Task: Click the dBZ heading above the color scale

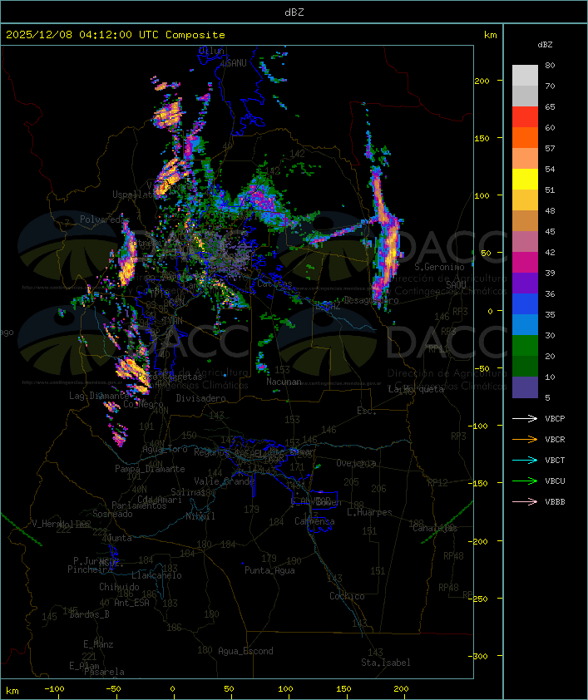Action: point(545,45)
